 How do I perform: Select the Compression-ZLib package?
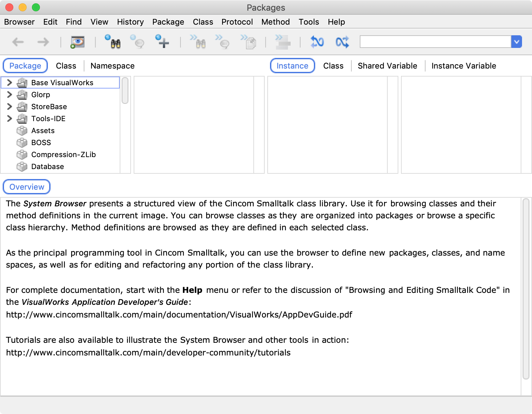63,154
